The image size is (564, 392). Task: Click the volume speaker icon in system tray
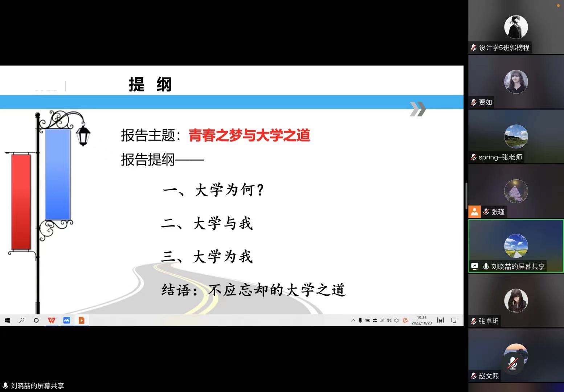pyautogui.click(x=389, y=320)
